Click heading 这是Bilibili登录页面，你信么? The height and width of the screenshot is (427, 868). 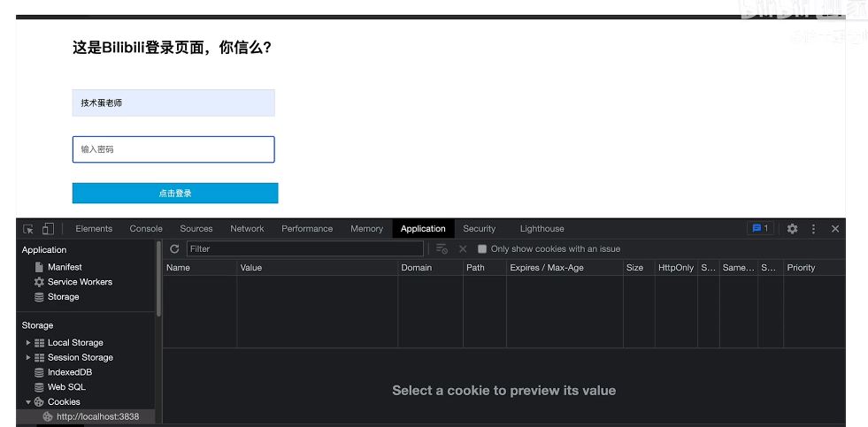[172, 48]
